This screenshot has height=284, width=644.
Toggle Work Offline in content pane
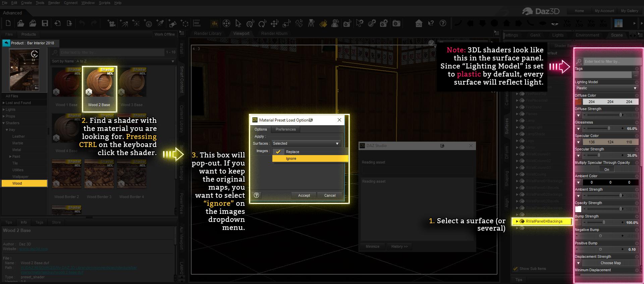pyautogui.click(x=164, y=34)
